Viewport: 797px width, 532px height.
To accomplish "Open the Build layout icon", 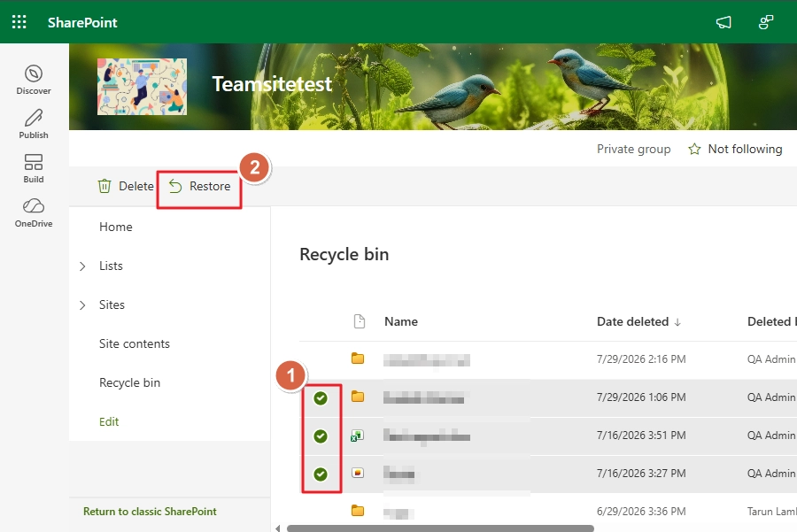I will [x=34, y=162].
